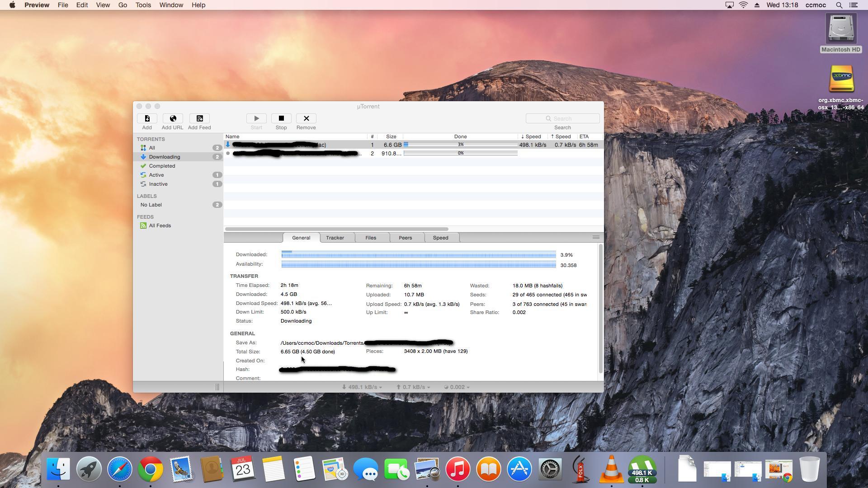Click the 0% progress bar of second torrent
Viewport: 868px width, 488px height.
pos(460,153)
